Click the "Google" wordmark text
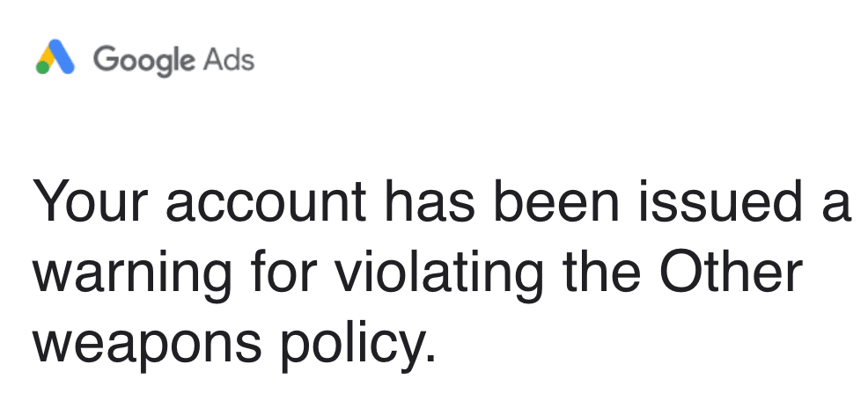The width and height of the screenshot is (868, 408). (144, 61)
